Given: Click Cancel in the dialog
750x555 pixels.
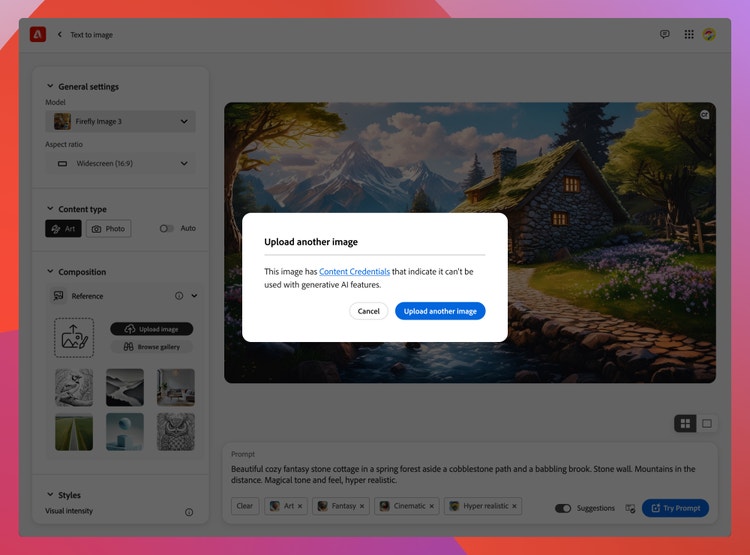Looking at the screenshot, I should [368, 311].
